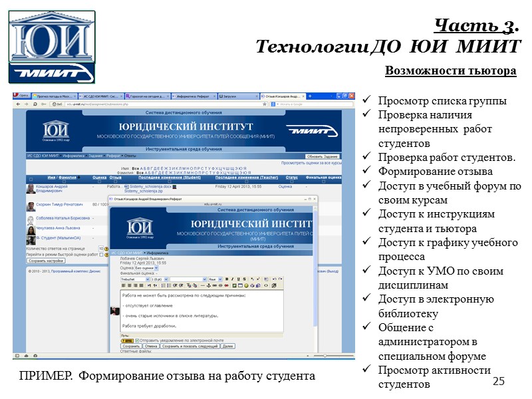The height and width of the screenshot is (399, 532).
Task: Open the paragraph style dropdown
Action: 188,279
